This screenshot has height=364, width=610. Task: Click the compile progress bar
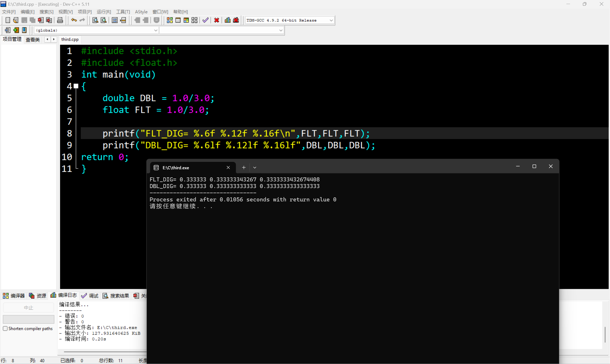pyautogui.click(x=29, y=319)
